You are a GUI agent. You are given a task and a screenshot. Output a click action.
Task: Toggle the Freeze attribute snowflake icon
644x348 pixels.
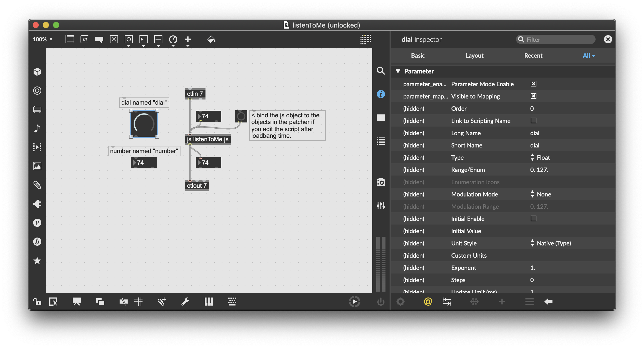[x=474, y=302]
